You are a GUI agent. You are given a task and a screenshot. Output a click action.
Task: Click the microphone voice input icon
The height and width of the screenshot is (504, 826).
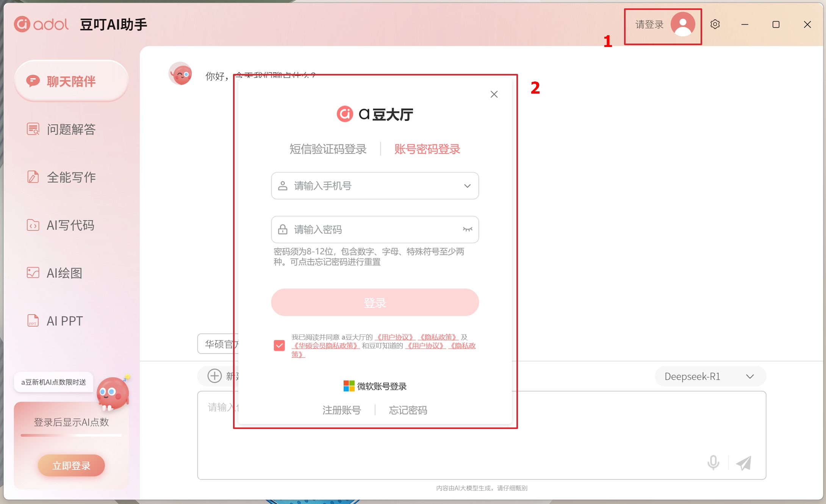click(x=713, y=463)
